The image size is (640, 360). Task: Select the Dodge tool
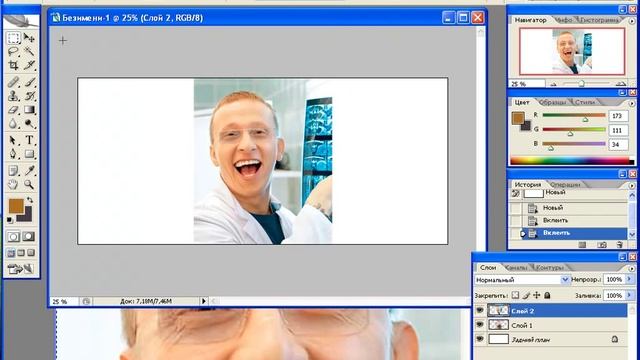(29, 124)
